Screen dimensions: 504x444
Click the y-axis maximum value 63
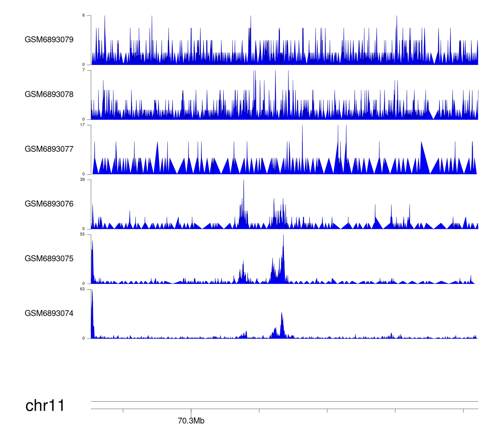click(x=82, y=289)
